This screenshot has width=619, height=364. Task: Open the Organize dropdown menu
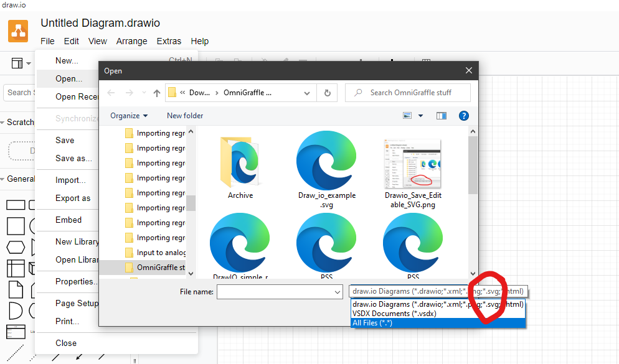click(129, 116)
